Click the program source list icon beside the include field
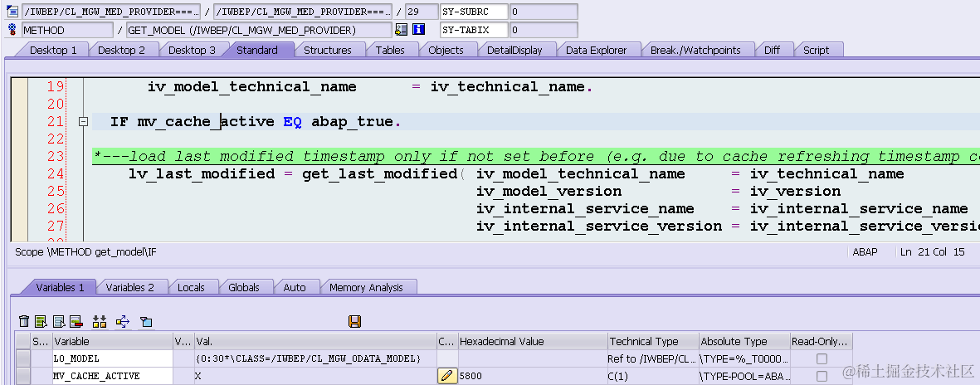Viewport: 980px width, 385px height. pyautogui.click(x=12, y=12)
